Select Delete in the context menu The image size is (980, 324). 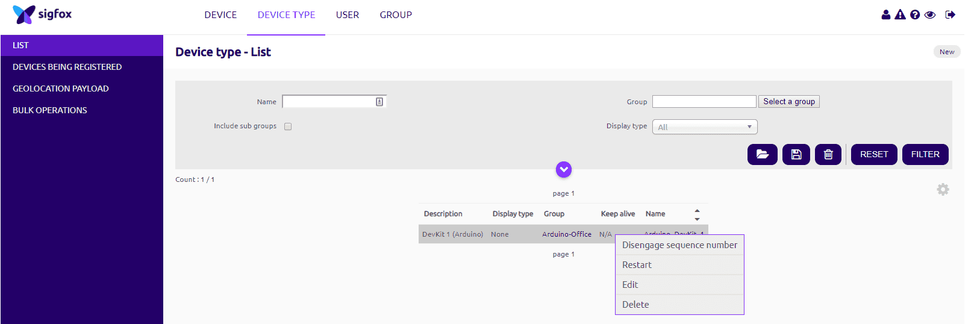tap(635, 305)
